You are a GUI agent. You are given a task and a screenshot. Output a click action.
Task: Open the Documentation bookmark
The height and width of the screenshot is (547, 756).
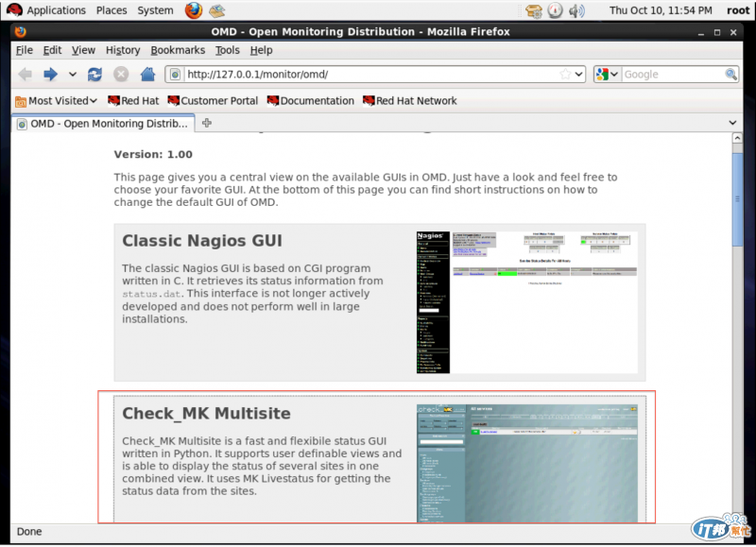click(x=311, y=101)
